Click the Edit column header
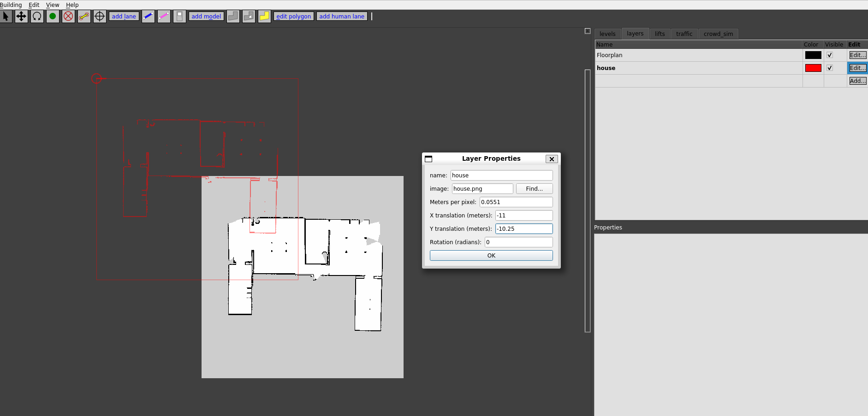Viewport: 868px width, 416px height. (x=857, y=45)
